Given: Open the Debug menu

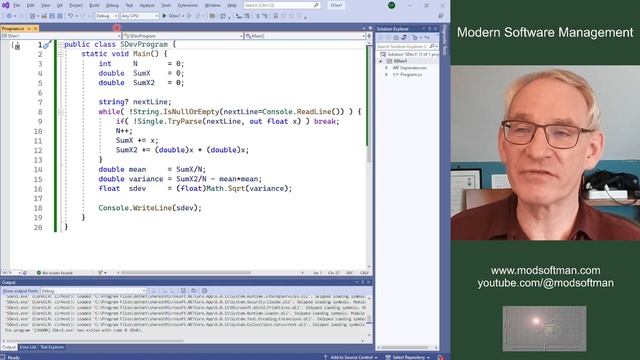Looking at the screenshot, I should (x=112, y=5).
